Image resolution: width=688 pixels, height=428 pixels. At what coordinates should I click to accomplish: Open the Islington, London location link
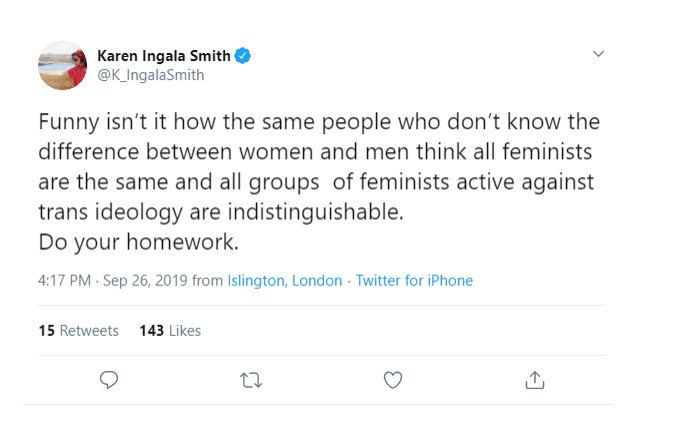coord(285,281)
